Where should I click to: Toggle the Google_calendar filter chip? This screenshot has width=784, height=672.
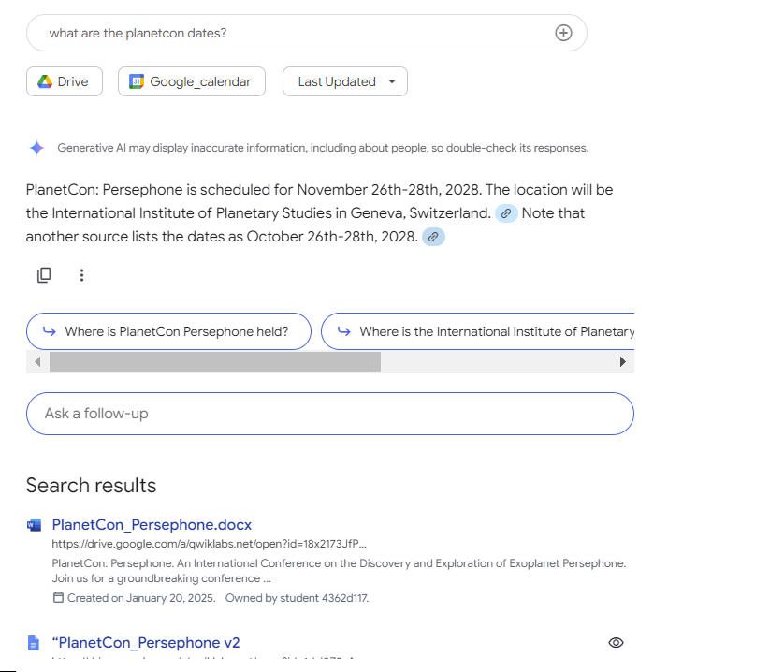tap(191, 81)
